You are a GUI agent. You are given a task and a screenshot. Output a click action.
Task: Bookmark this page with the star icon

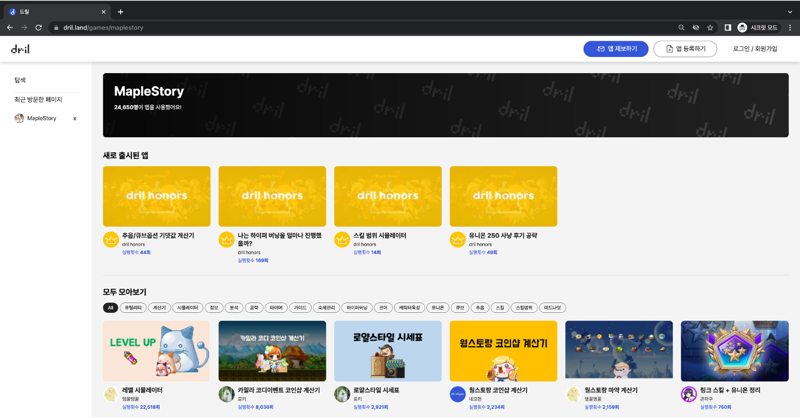pyautogui.click(x=710, y=28)
